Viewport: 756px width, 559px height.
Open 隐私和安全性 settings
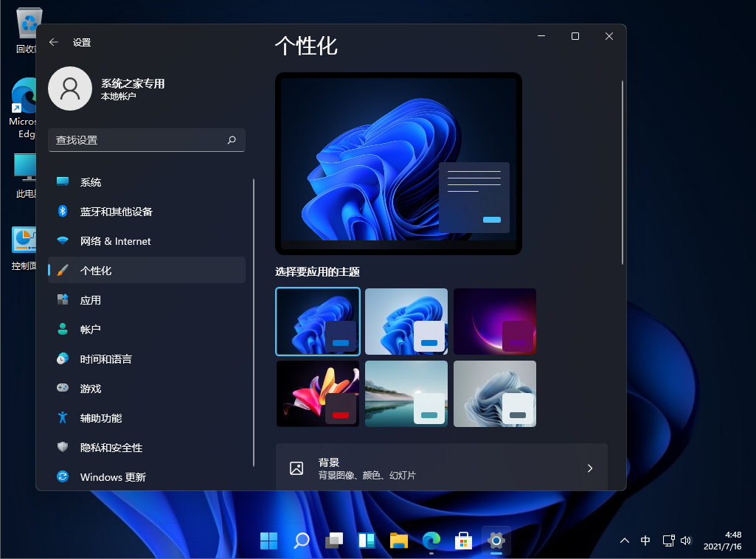111,448
